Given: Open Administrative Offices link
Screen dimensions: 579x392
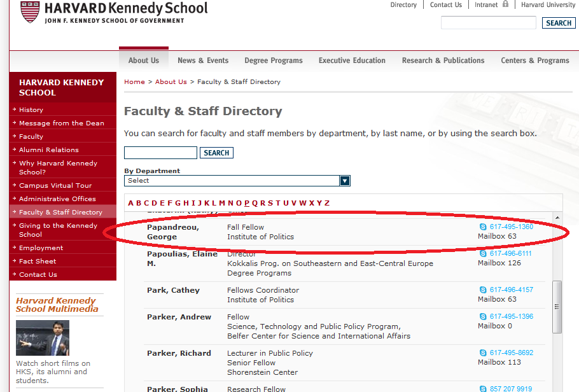Looking at the screenshot, I should tap(57, 199).
